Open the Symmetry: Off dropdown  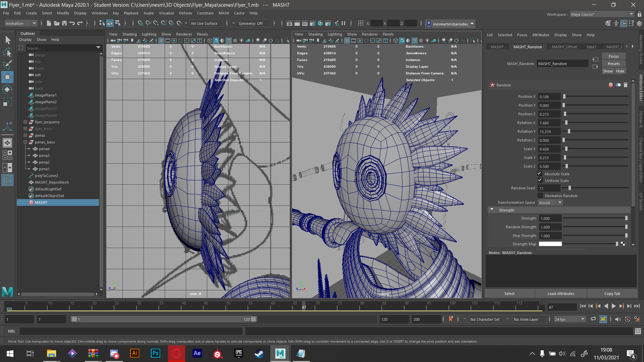click(253, 23)
